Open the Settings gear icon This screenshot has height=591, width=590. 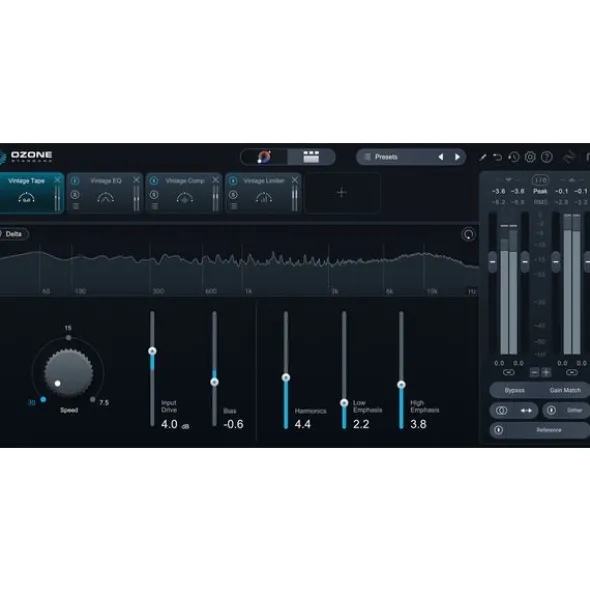[x=530, y=157]
